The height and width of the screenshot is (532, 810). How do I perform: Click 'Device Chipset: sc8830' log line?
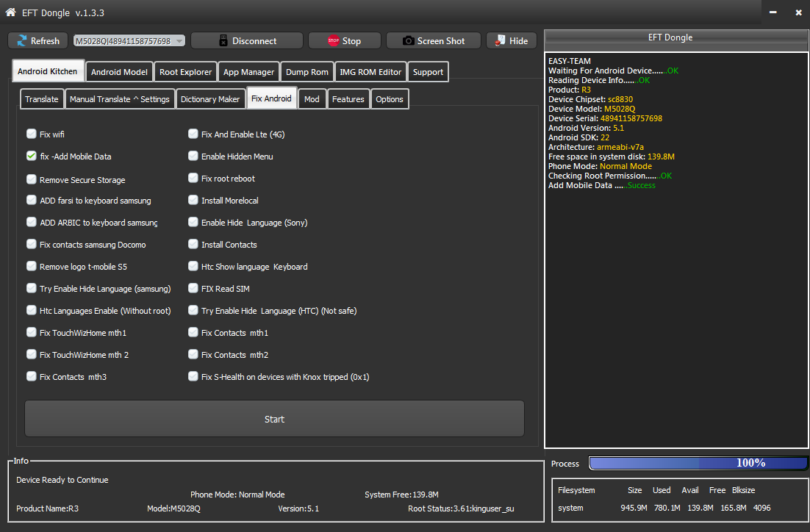tap(590, 99)
